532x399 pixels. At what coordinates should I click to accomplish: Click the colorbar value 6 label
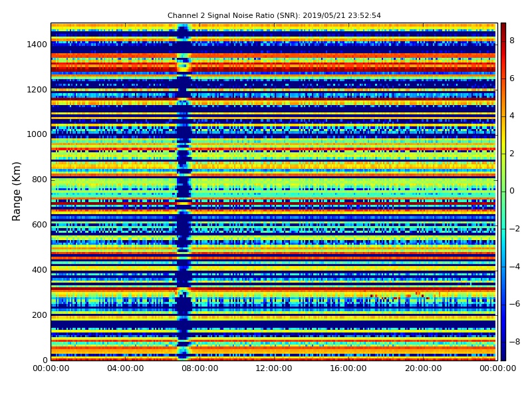click(x=512, y=78)
